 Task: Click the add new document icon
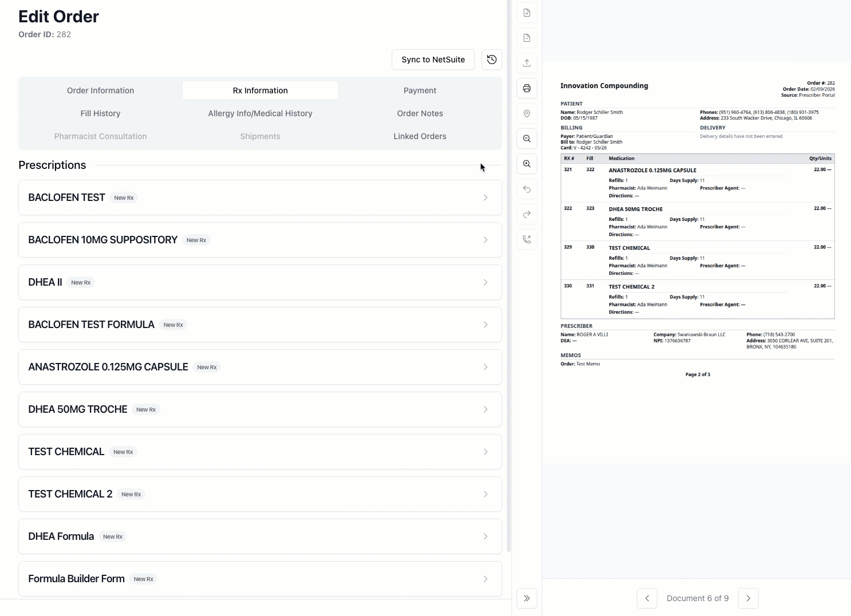pos(526,12)
